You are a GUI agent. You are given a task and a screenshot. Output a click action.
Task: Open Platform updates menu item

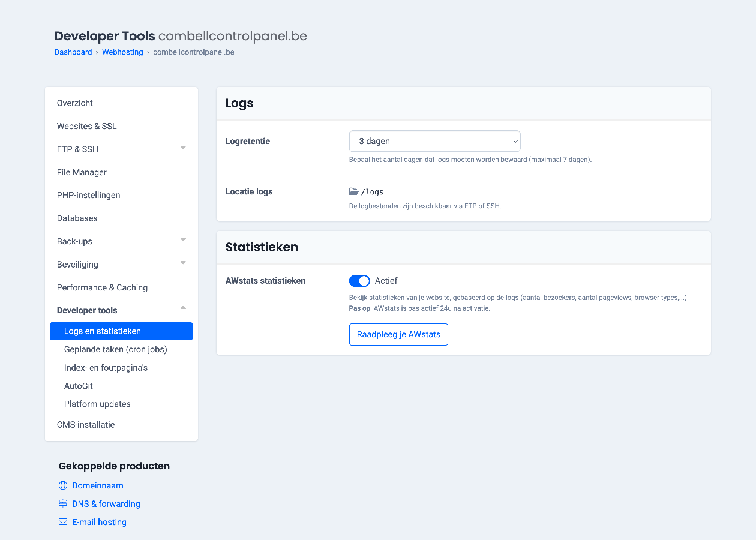pos(97,404)
